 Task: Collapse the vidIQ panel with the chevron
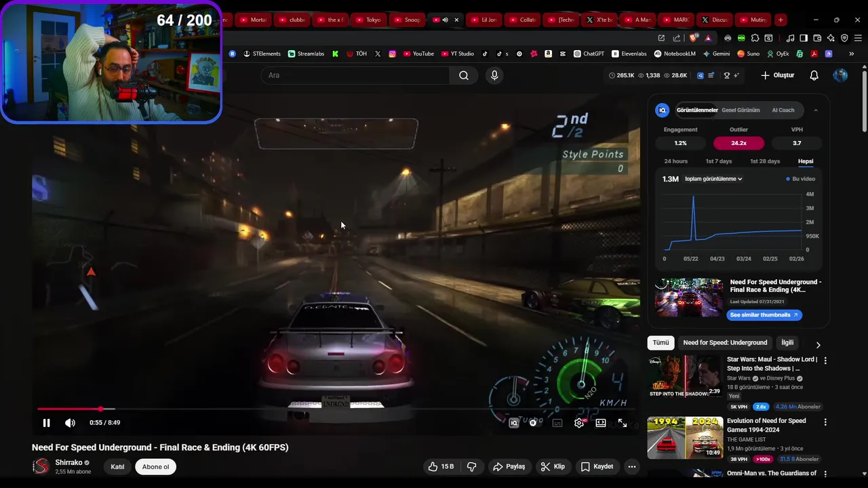816,110
